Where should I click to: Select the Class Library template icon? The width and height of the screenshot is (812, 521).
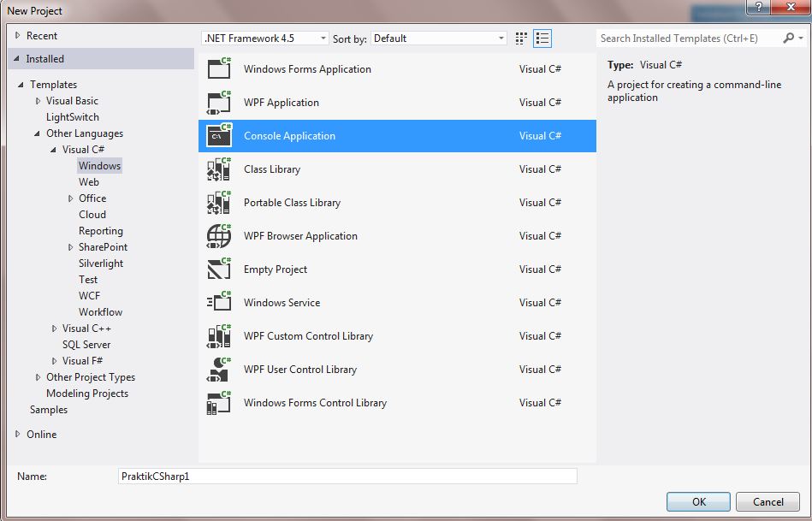pyautogui.click(x=219, y=169)
